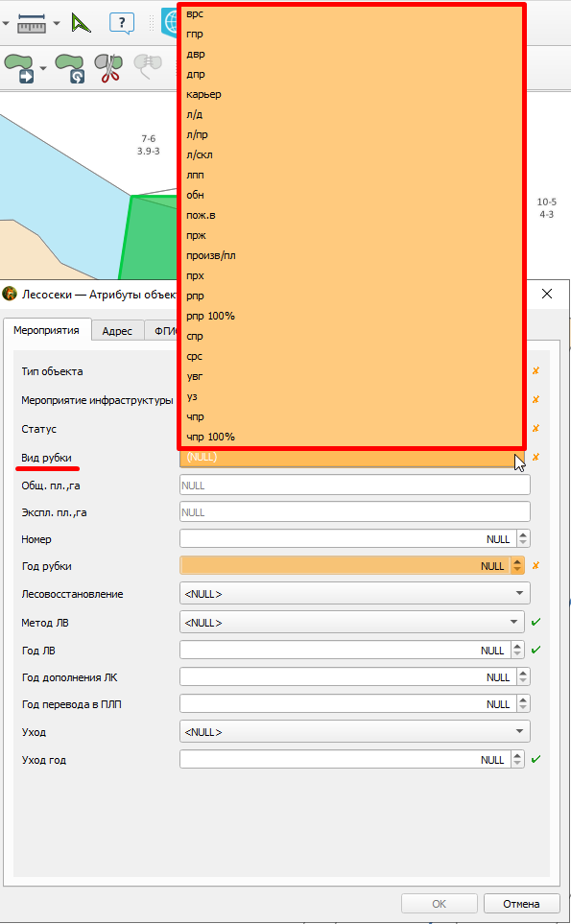Click into the Общ. пл.,га field
Screen dimensions: 571x924
tap(355, 486)
